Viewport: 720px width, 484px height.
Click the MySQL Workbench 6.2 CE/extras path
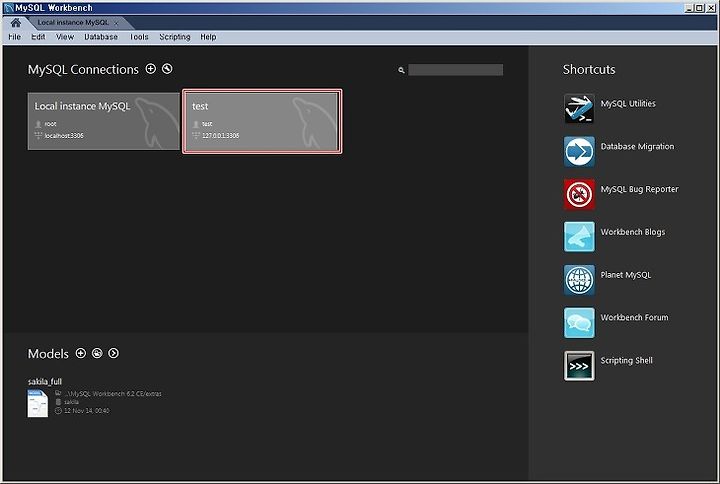tap(113, 394)
